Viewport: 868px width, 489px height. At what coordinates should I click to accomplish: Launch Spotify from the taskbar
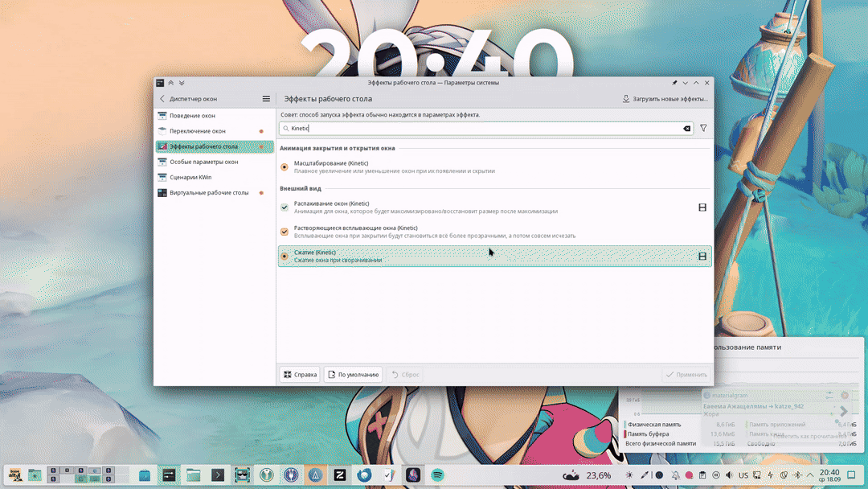(437, 475)
